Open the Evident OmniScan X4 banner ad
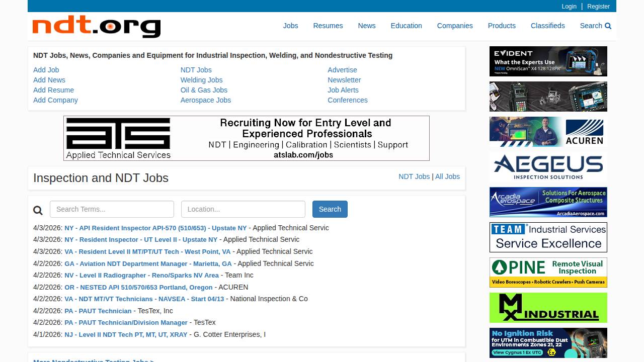This screenshot has height=362, width=644. [548, 61]
